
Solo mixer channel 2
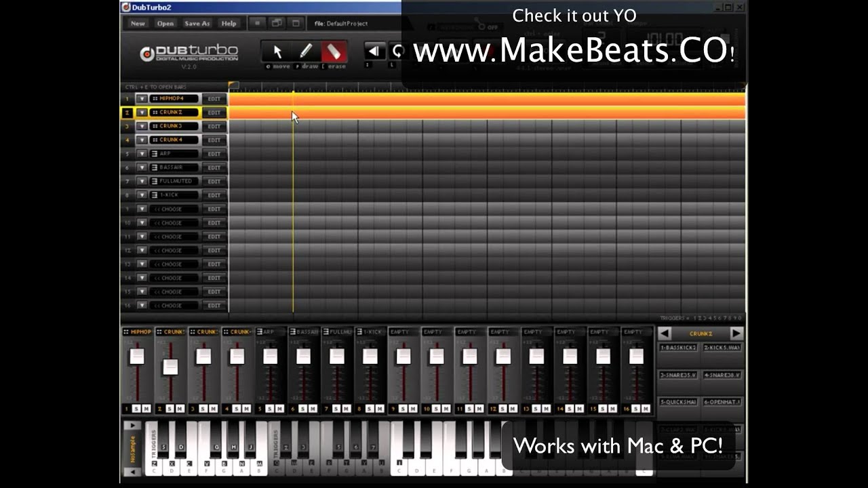coord(170,409)
